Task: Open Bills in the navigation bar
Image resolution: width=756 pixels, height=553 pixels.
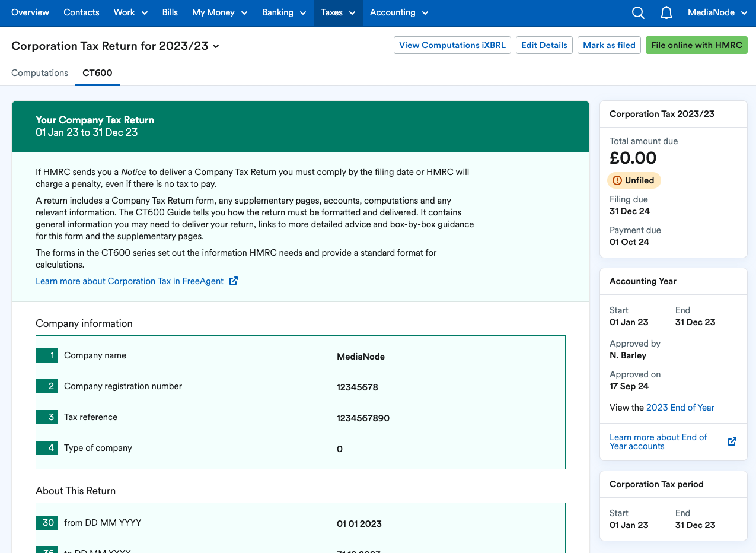Action: pyautogui.click(x=170, y=12)
